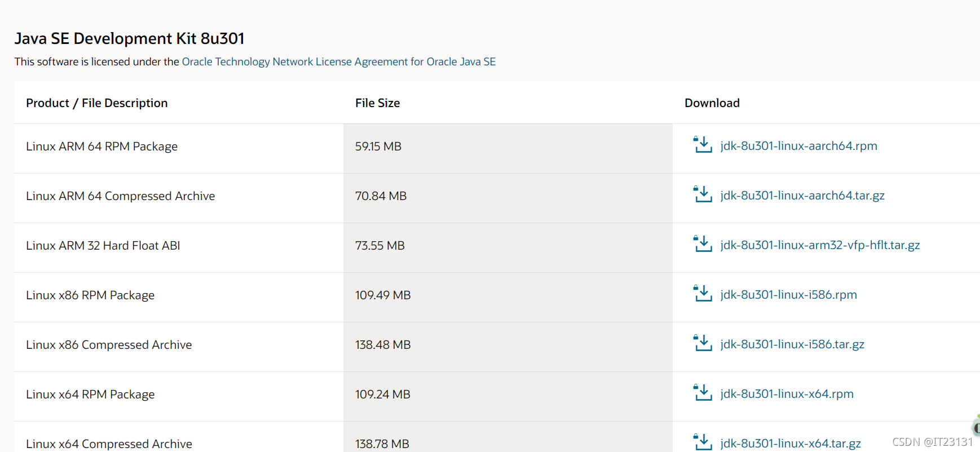Click the '138.78 MB' file size cell
This screenshot has height=452, width=980.
pyautogui.click(x=507, y=437)
